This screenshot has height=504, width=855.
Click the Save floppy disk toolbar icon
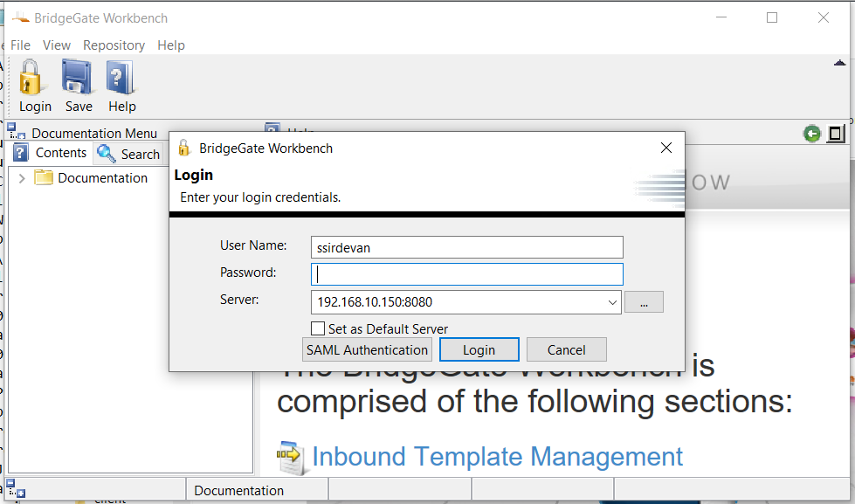[76, 78]
